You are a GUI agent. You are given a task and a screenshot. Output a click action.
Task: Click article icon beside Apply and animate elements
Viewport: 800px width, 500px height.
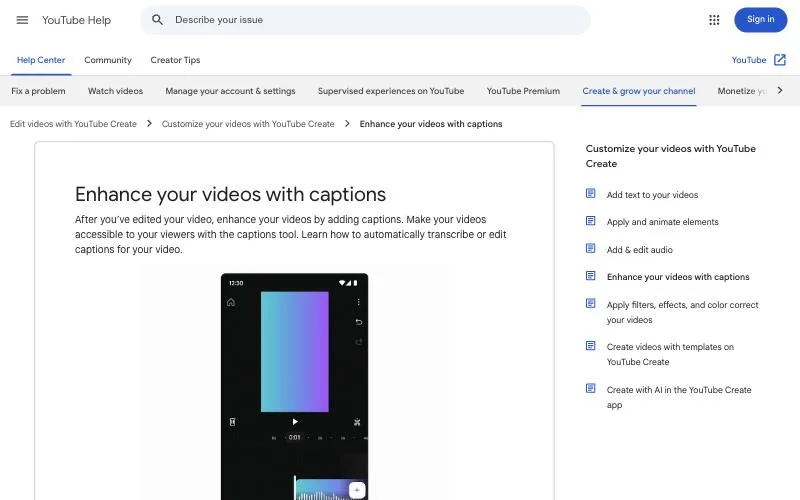(x=590, y=221)
